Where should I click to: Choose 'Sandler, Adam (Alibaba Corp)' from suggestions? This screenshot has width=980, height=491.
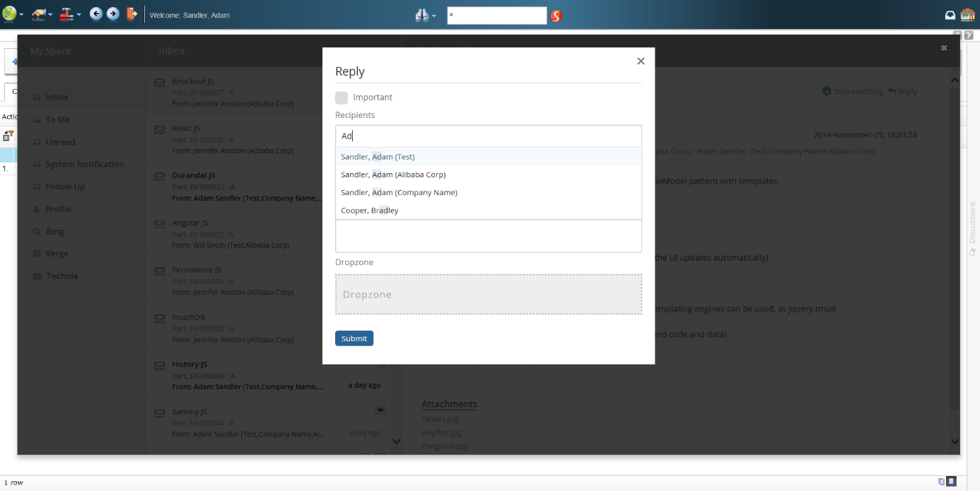point(393,174)
